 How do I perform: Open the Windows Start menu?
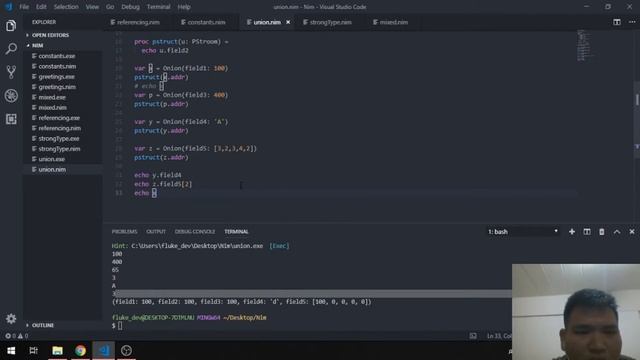11,350
